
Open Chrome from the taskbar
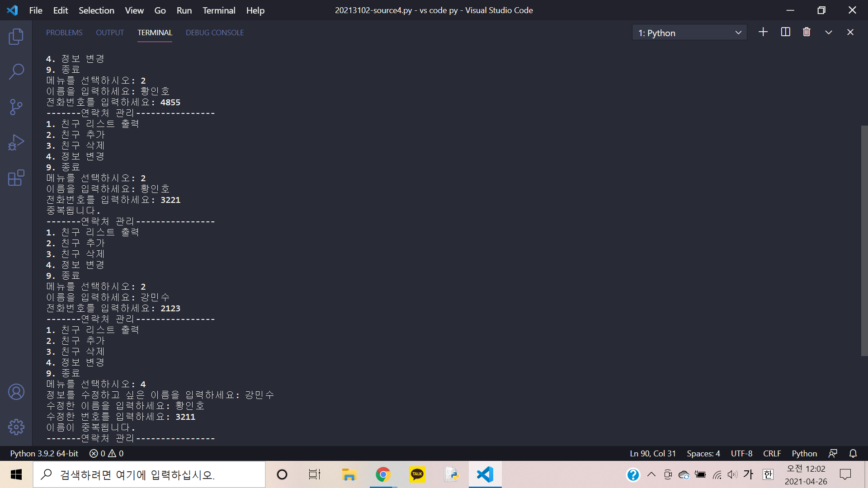click(383, 474)
